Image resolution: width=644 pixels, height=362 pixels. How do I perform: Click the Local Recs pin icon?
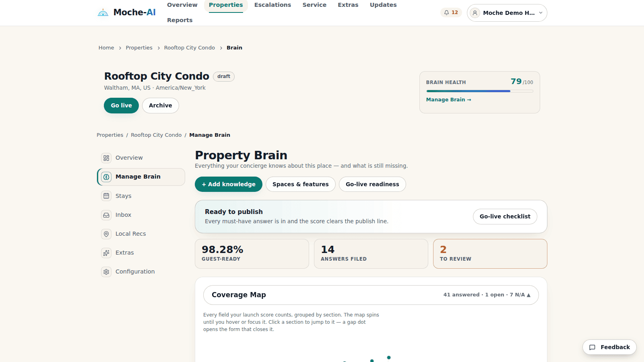[x=106, y=234]
